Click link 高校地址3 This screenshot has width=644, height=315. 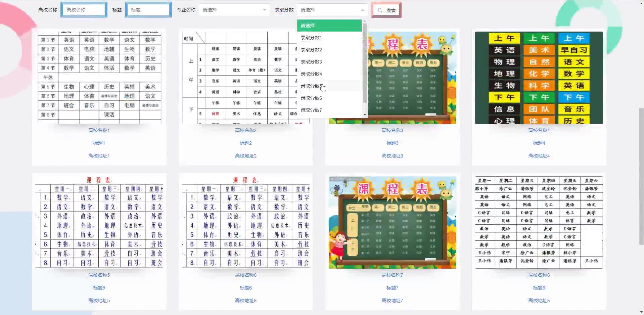pos(392,156)
